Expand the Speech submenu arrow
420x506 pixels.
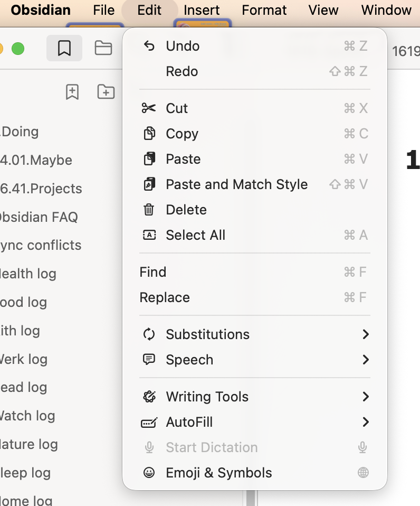tap(365, 360)
